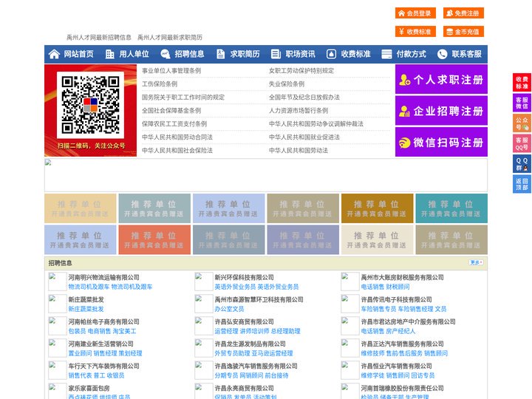Click the document icon beside 求职简历

click(x=220, y=54)
